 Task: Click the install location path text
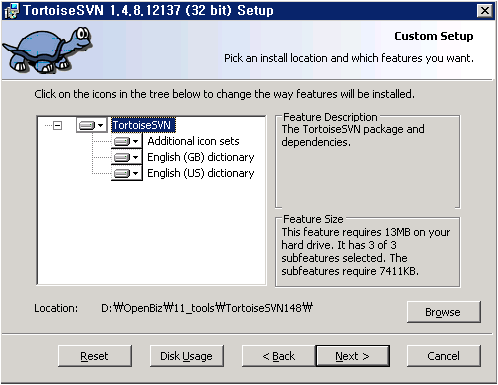tap(207, 308)
